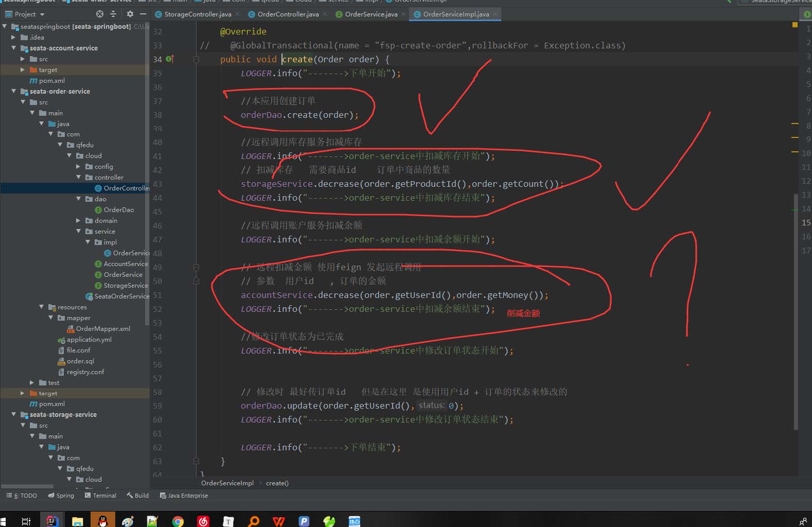Viewport: 812px width, 527px height.
Task: Hide the Project panel with minimize icon
Action: pos(143,14)
